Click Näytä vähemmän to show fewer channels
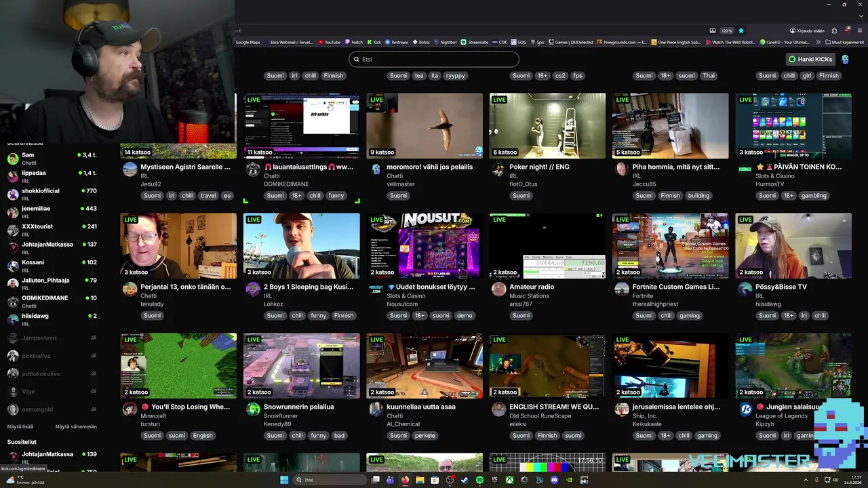This screenshot has width=868, height=488. 76,426
